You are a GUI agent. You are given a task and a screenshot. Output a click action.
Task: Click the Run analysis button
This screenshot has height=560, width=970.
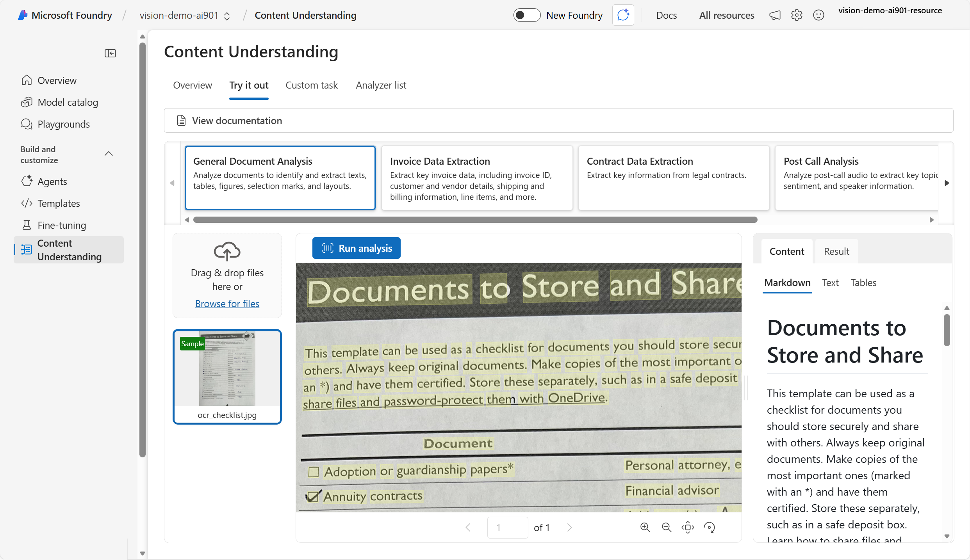[x=356, y=248]
